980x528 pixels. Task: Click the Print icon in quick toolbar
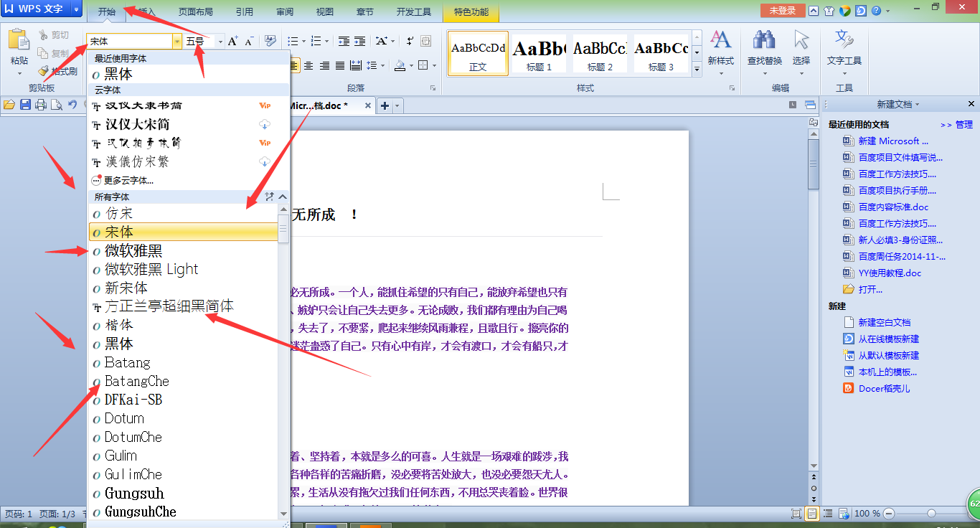pos(41,105)
